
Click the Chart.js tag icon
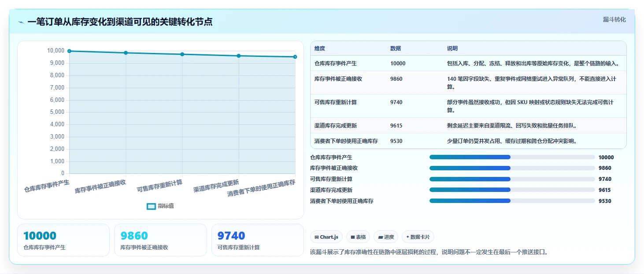[x=317, y=237]
